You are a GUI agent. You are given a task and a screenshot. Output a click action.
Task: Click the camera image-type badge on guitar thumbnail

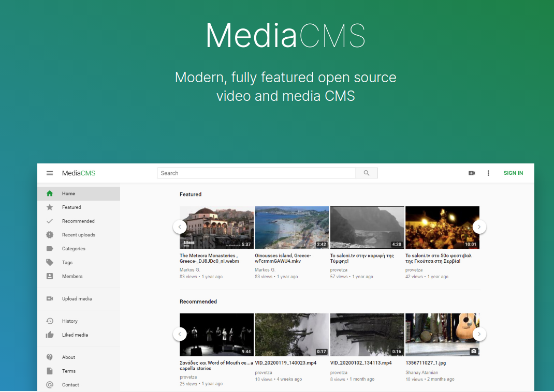(x=474, y=352)
